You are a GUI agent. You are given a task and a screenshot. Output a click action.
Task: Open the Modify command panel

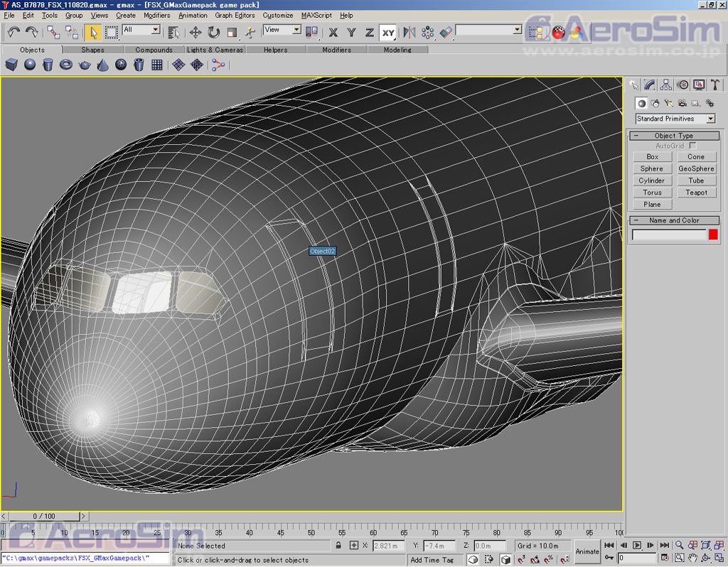pos(649,85)
